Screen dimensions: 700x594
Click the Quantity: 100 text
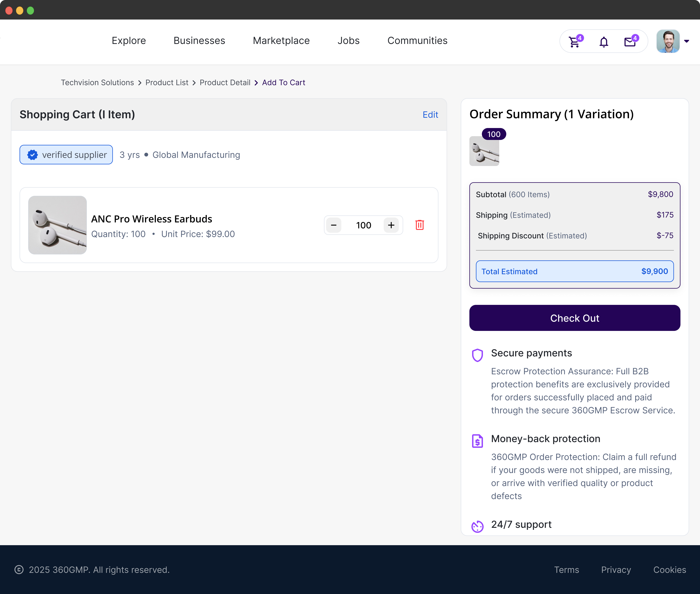tap(118, 234)
